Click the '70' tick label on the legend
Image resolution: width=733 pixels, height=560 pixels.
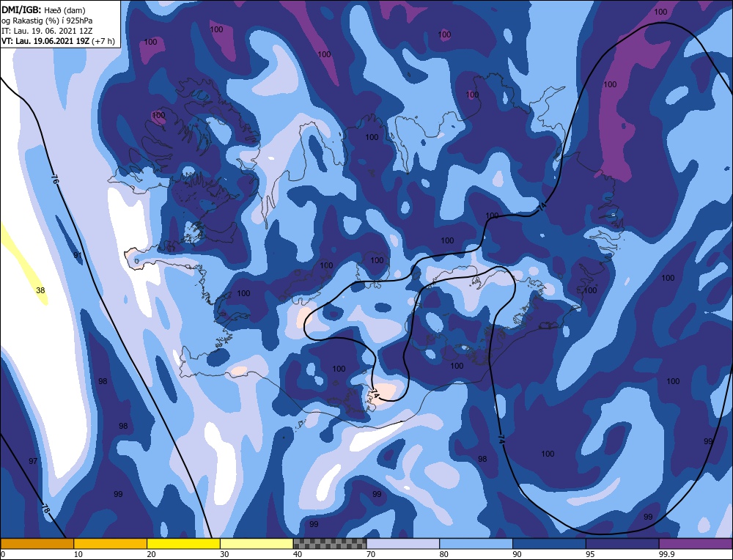[x=371, y=554]
